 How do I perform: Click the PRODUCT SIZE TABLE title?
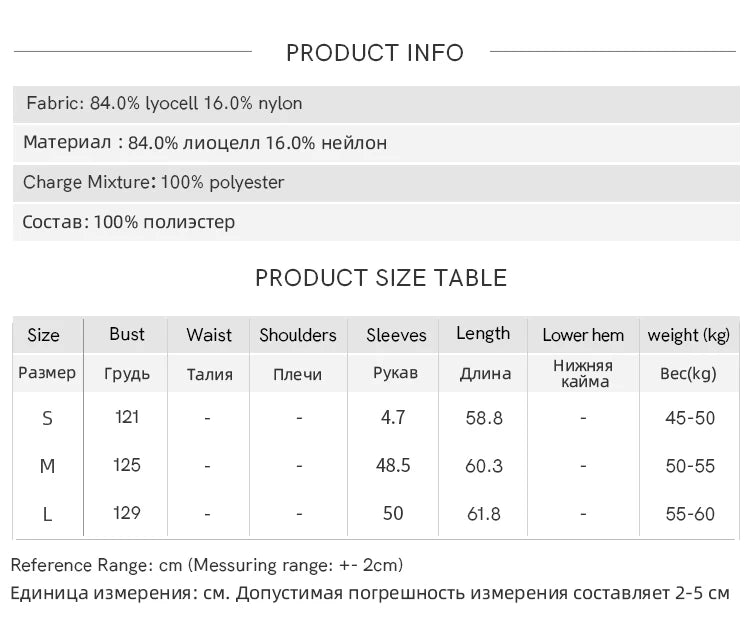(381, 278)
